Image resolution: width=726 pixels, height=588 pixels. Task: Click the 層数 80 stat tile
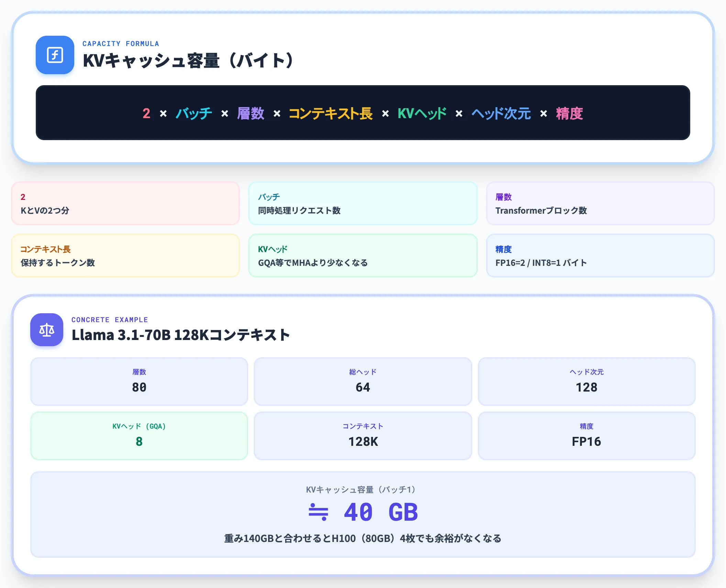coord(139,382)
